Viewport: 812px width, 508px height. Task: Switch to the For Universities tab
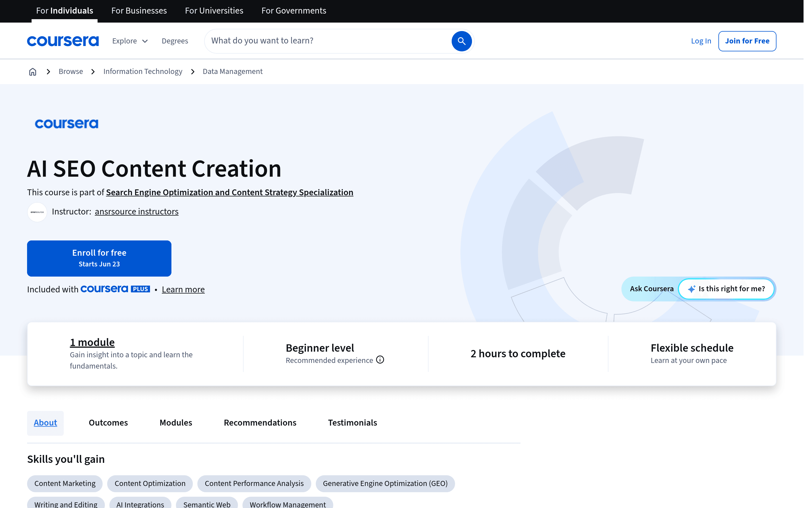pyautogui.click(x=214, y=11)
